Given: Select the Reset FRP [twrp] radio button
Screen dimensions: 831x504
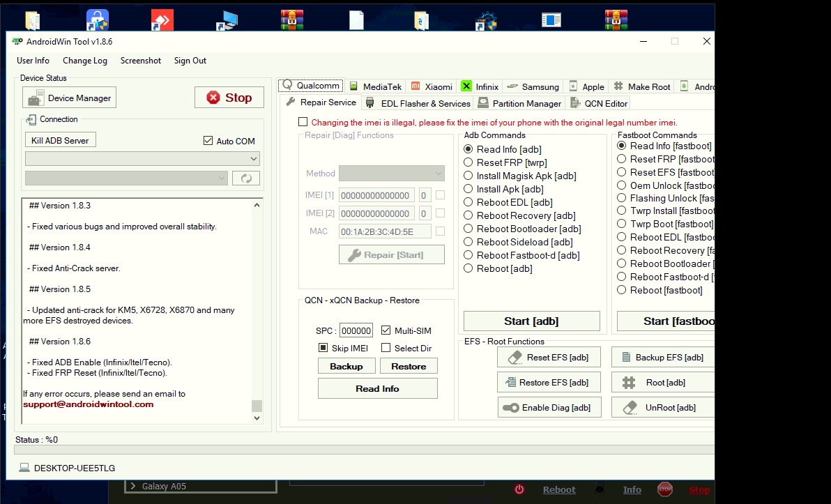Looking at the screenshot, I should [x=468, y=162].
